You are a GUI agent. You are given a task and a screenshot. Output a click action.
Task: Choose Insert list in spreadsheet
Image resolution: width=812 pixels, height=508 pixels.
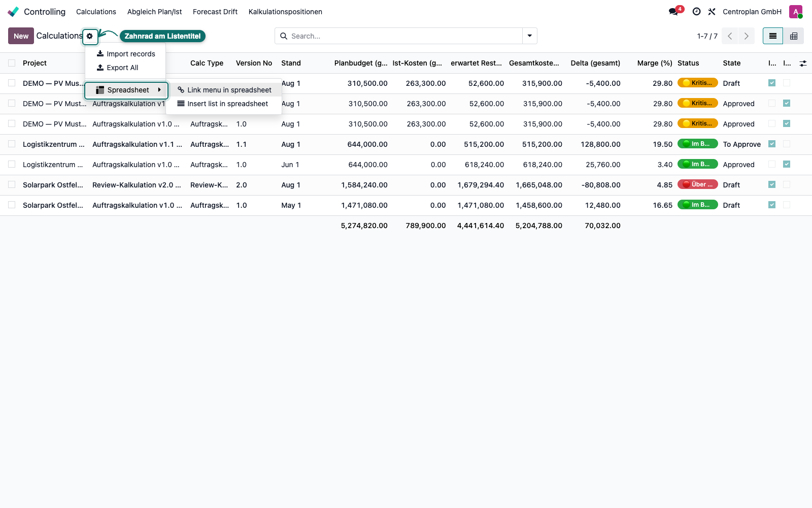224,104
